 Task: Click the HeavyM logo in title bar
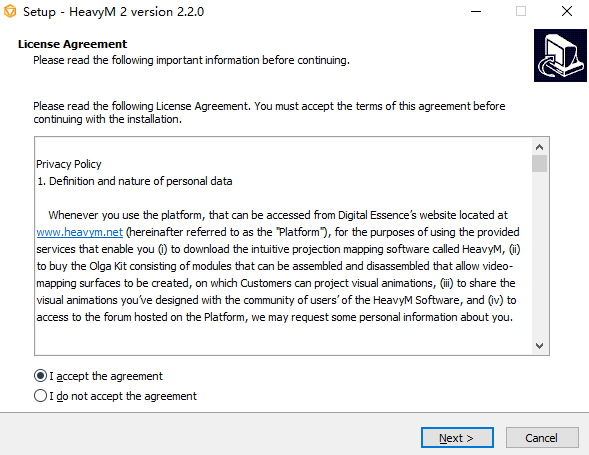pyautogui.click(x=10, y=11)
